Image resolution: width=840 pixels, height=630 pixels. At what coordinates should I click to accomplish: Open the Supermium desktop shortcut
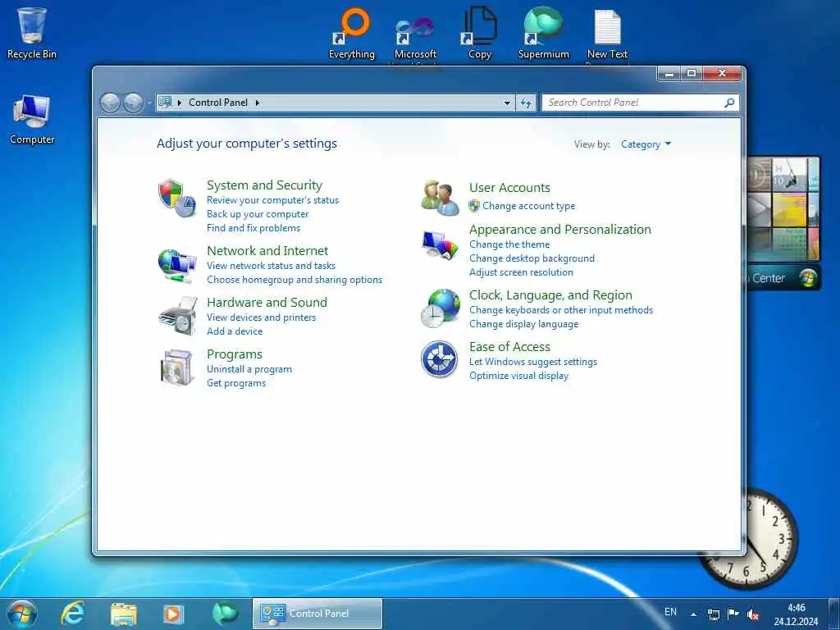[x=544, y=33]
